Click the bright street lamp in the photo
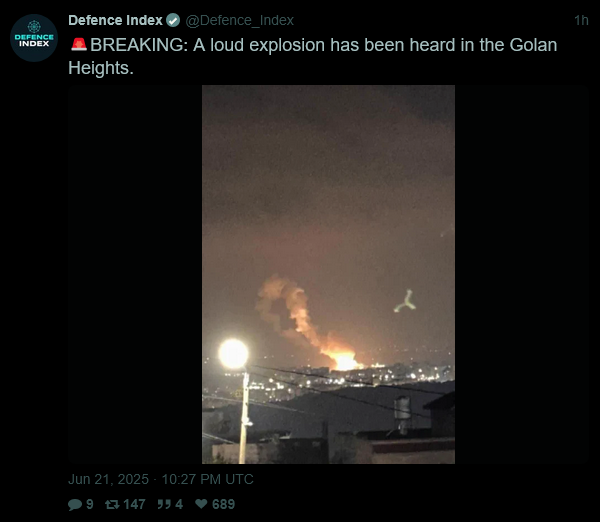 click(x=233, y=354)
